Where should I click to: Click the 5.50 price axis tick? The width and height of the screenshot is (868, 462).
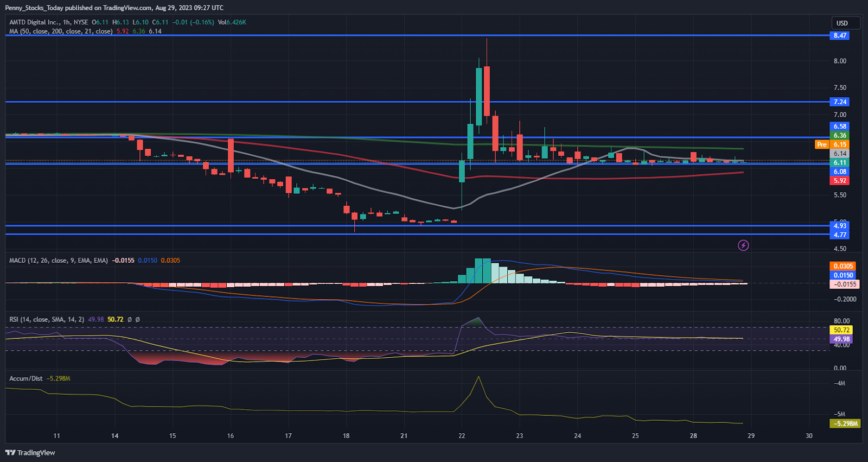pos(840,195)
